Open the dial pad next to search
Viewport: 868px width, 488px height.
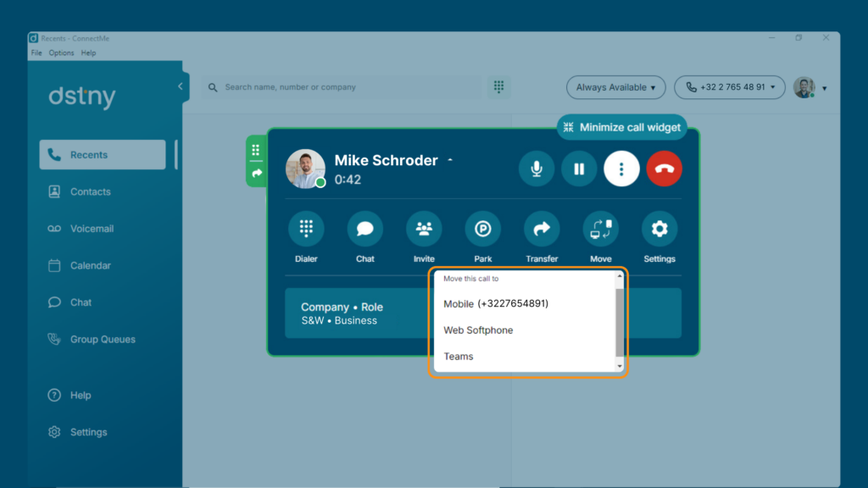[x=498, y=87]
